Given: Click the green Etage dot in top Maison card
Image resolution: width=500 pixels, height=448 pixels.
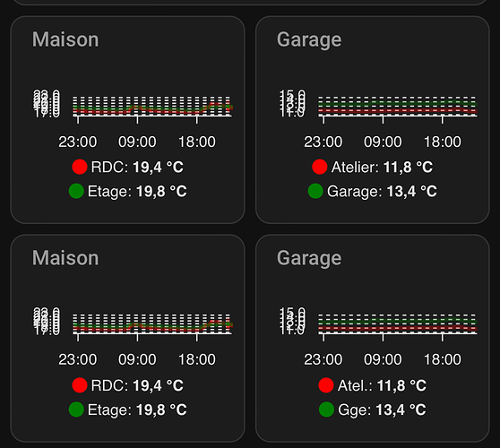Looking at the screenshot, I should (x=76, y=191).
